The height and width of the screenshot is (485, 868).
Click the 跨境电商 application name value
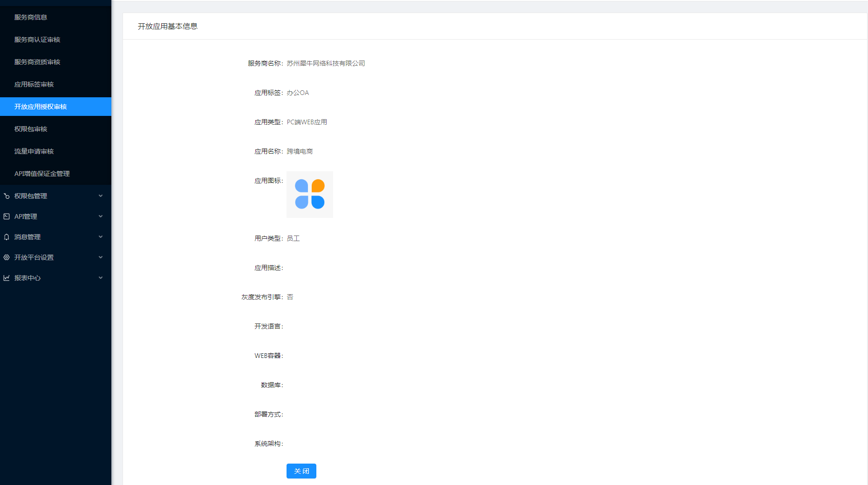(x=300, y=151)
